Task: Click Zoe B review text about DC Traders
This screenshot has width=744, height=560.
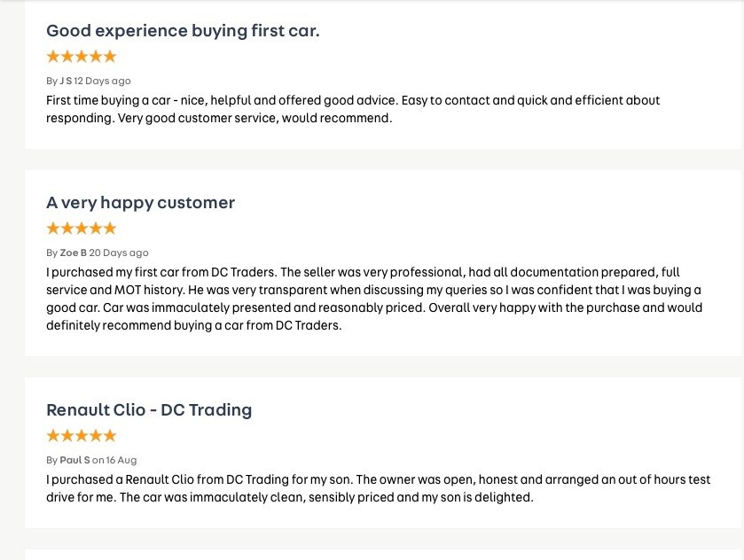Action: [x=374, y=299]
